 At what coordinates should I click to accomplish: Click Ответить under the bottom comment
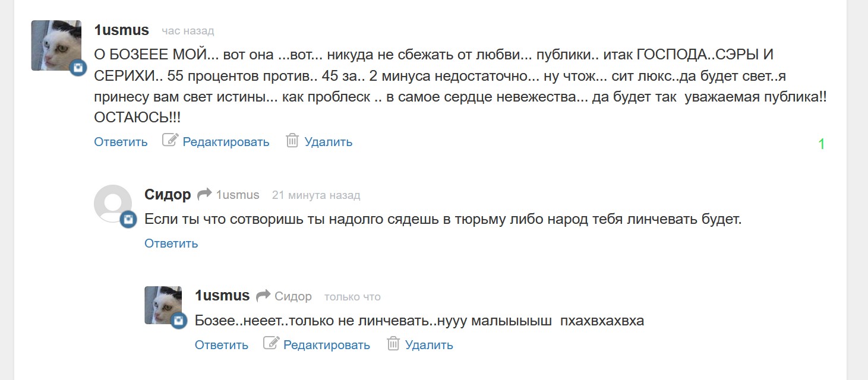tap(222, 345)
